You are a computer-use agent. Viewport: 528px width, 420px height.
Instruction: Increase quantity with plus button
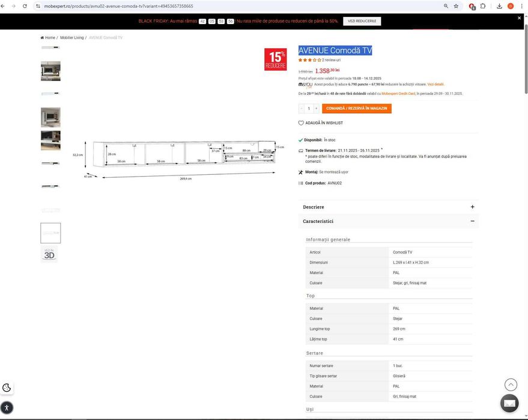click(316, 108)
